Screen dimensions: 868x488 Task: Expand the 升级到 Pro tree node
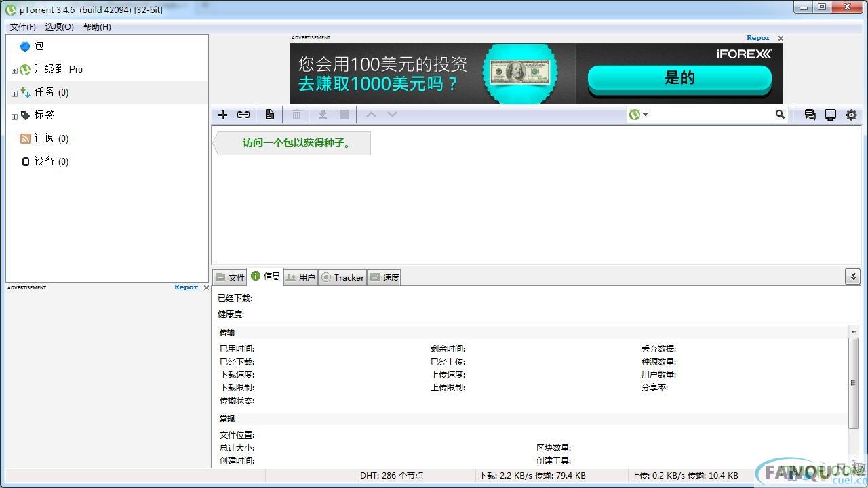pyautogui.click(x=14, y=70)
